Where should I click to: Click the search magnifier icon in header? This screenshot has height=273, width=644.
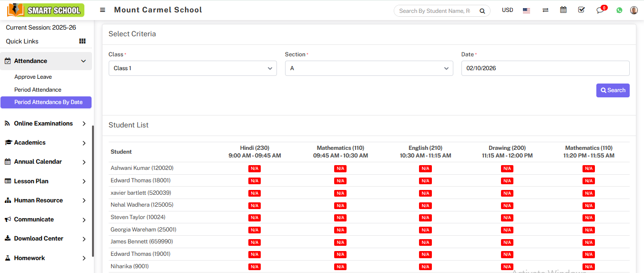click(x=482, y=11)
